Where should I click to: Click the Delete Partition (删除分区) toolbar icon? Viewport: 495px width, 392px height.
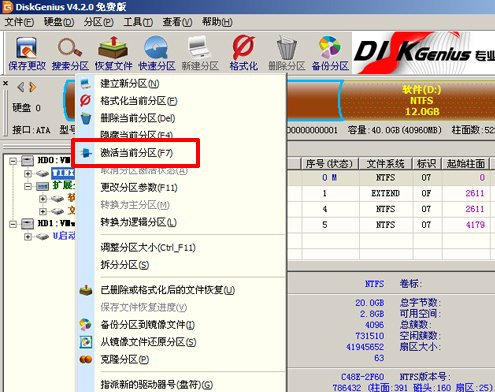pyautogui.click(x=287, y=54)
